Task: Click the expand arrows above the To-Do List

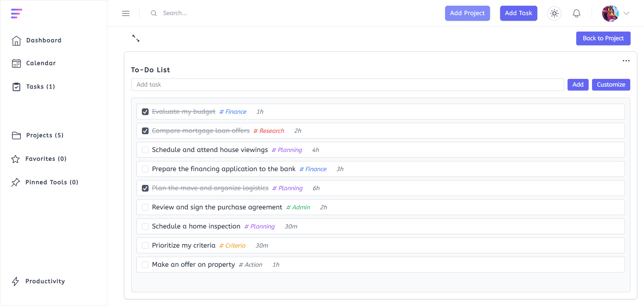Action: 136,38
